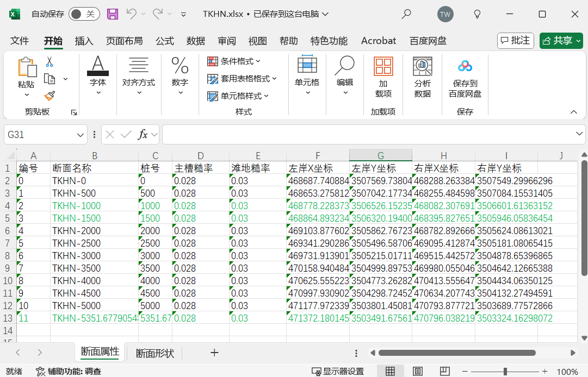
Task: Switch to Normal view icon in status bar
Action: point(390,371)
